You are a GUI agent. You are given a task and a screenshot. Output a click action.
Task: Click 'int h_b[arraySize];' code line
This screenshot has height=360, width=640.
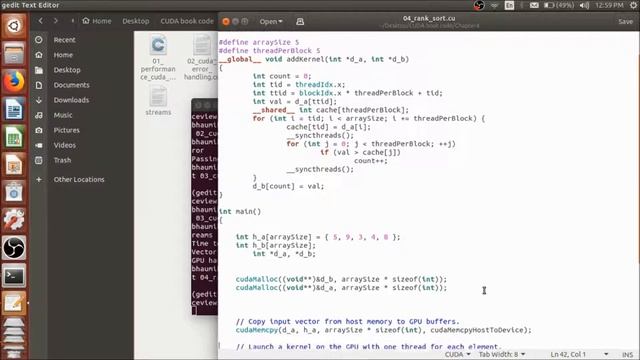pos(276,245)
